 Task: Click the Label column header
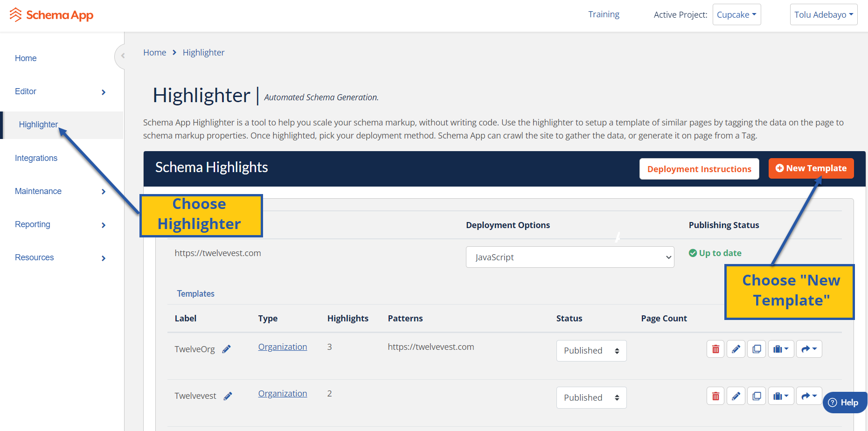(x=186, y=318)
